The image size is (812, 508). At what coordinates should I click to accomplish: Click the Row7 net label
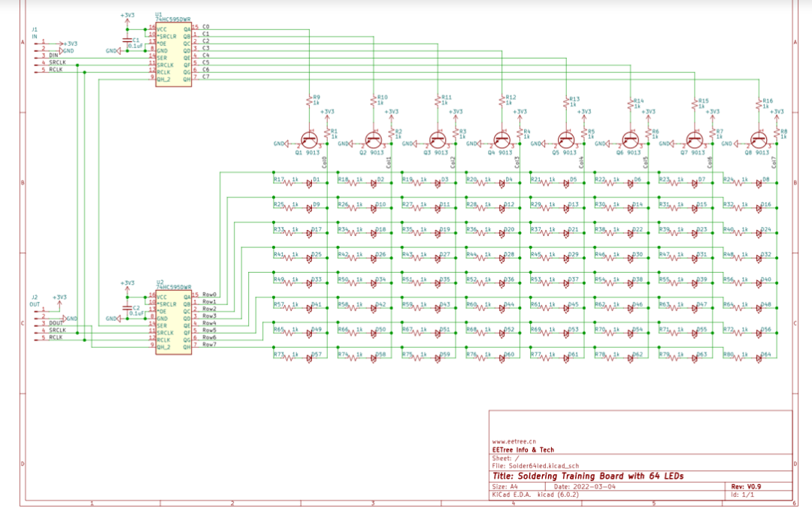pos(208,344)
